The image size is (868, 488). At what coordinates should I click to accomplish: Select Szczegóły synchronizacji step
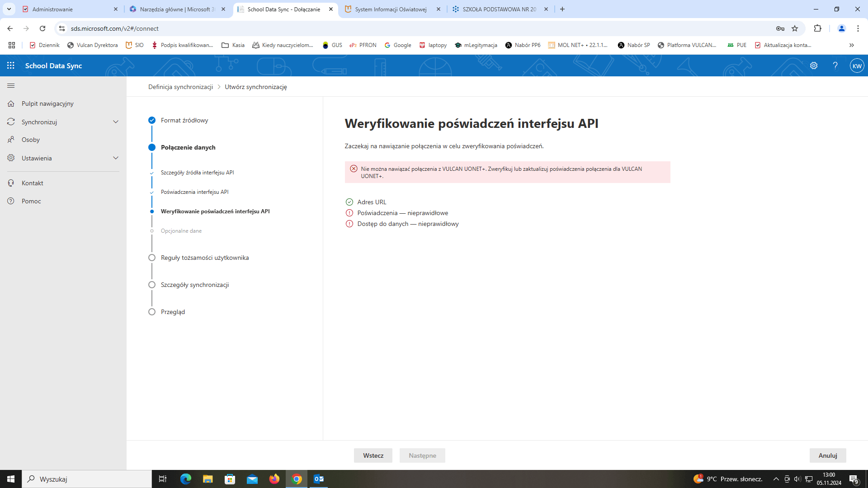point(195,285)
